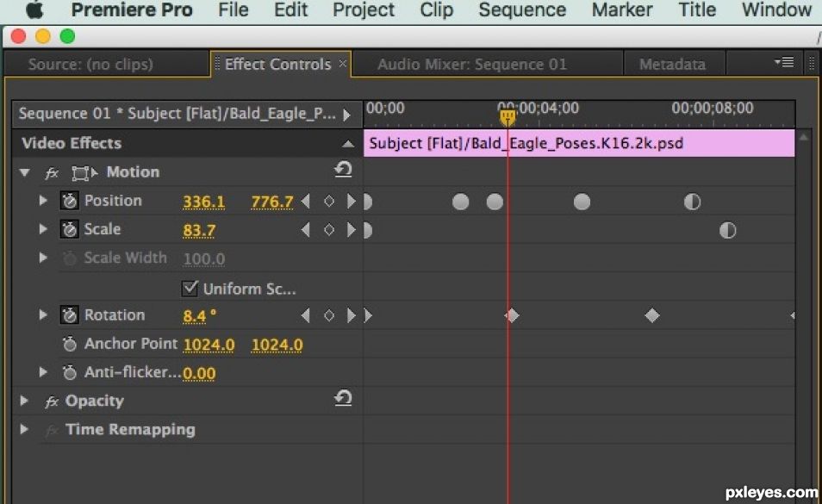Open the Apple menu
The height and width of the screenshot is (504, 822).
[x=34, y=9]
